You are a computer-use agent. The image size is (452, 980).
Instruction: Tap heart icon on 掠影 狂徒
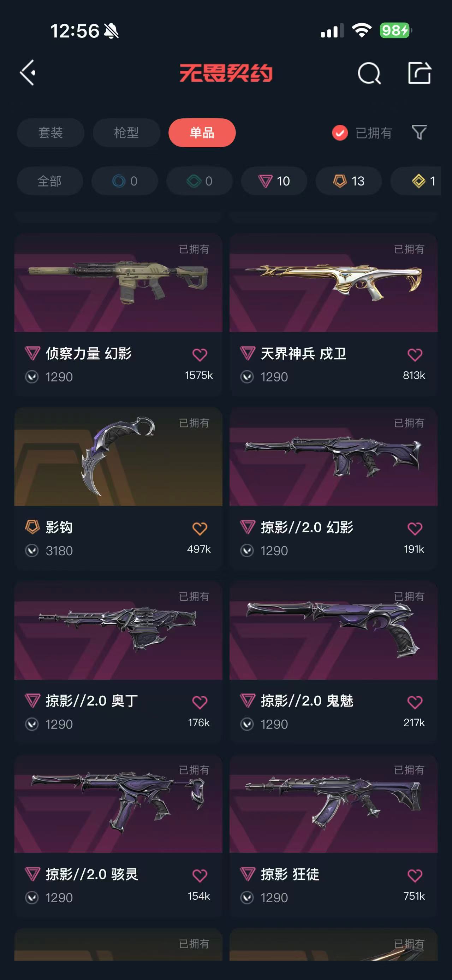coord(415,875)
